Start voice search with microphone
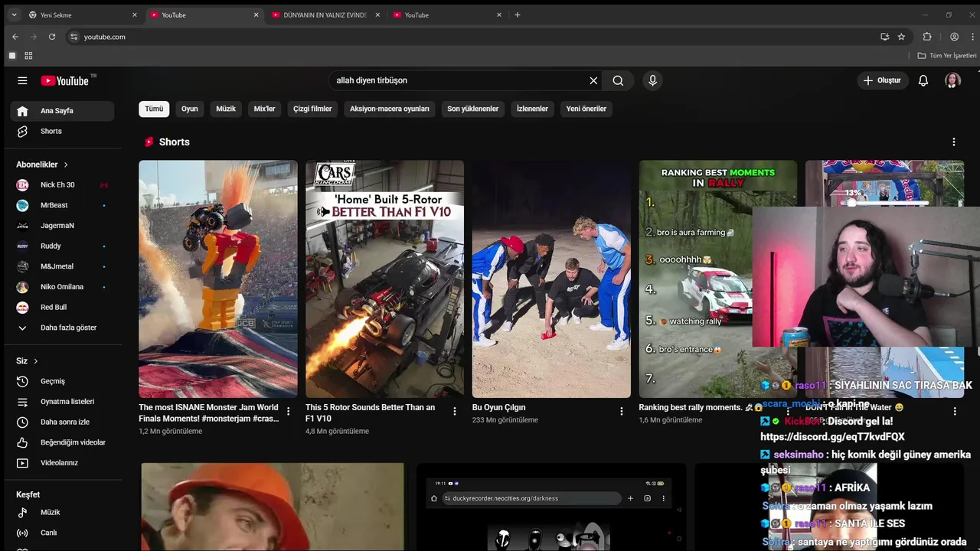Image resolution: width=980 pixels, height=551 pixels. [x=652, y=80]
